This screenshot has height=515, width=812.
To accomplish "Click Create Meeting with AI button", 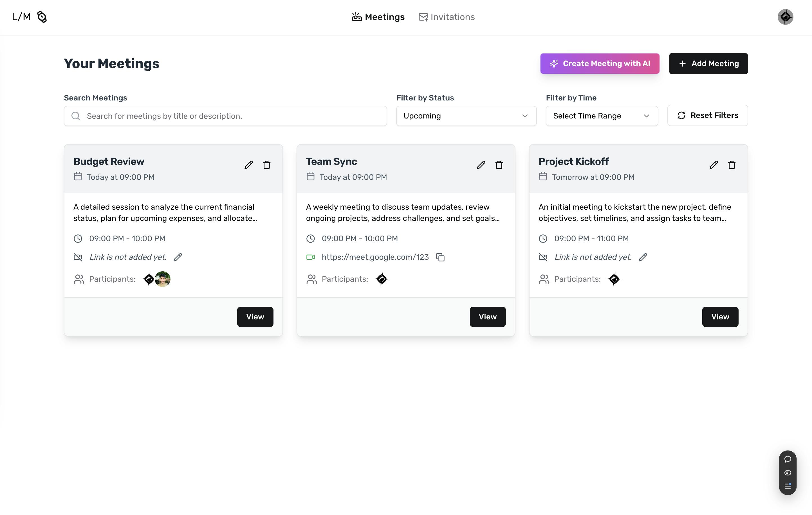I will point(600,63).
